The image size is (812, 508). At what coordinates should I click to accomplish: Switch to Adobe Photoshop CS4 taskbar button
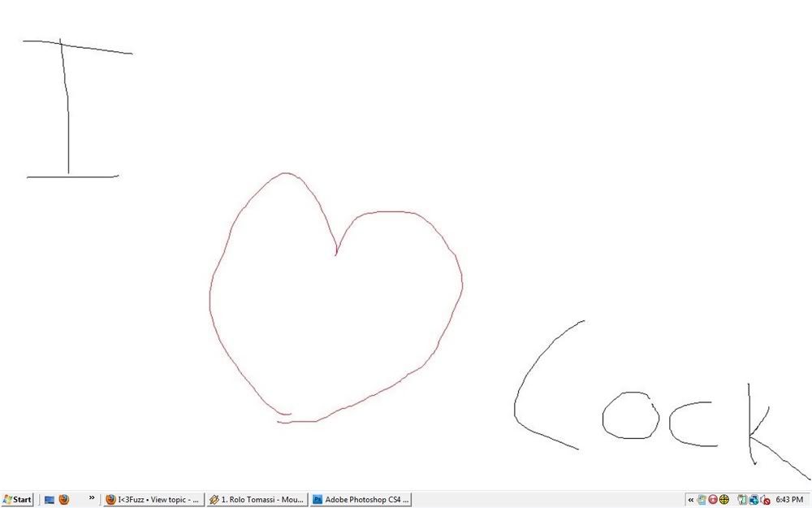[x=361, y=500]
